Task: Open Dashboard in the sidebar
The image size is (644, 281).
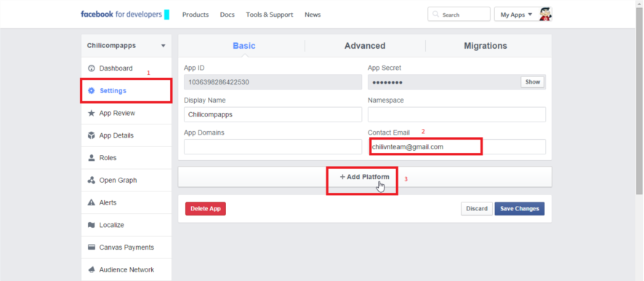Action: pyautogui.click(x=126, y=68)
